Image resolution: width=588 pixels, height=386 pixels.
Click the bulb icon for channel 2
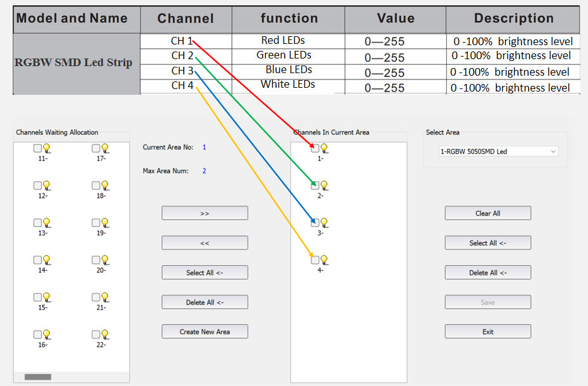pyautogui.click(x=324, y=186)
